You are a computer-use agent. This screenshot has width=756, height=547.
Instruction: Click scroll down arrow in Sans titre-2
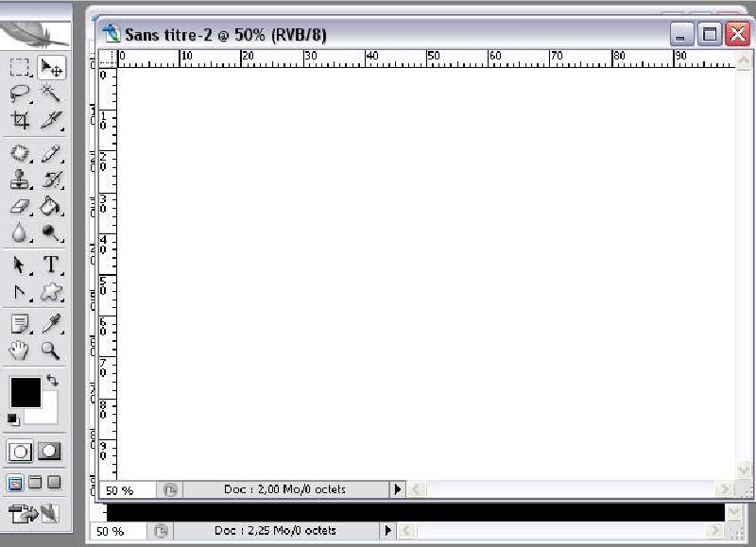click(743, 470)
